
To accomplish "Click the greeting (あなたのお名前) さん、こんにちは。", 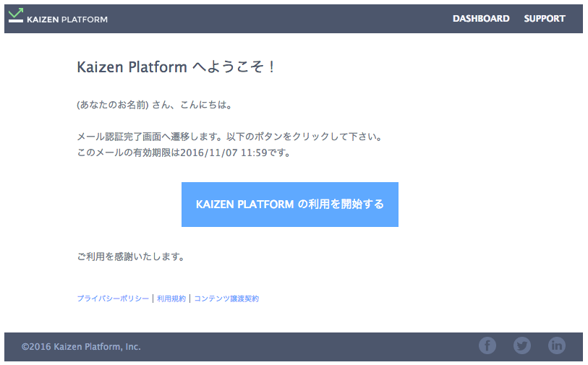I will coord(155,105).
